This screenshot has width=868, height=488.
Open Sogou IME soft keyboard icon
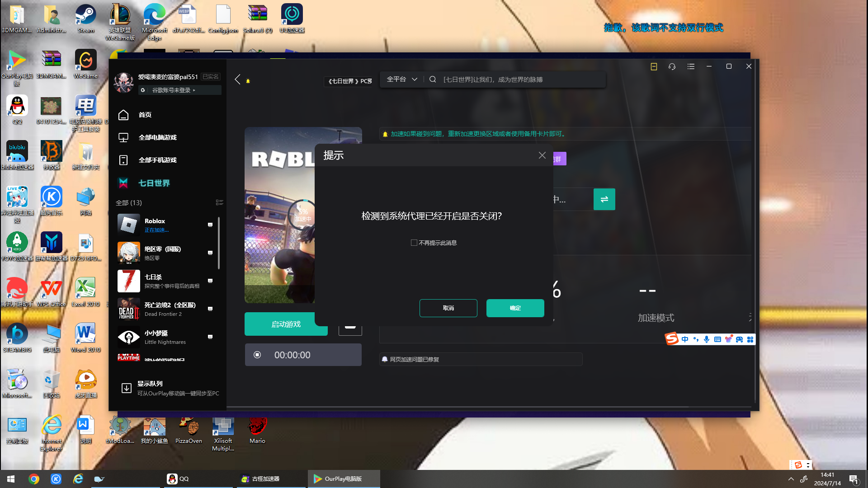tap(717, 339)
